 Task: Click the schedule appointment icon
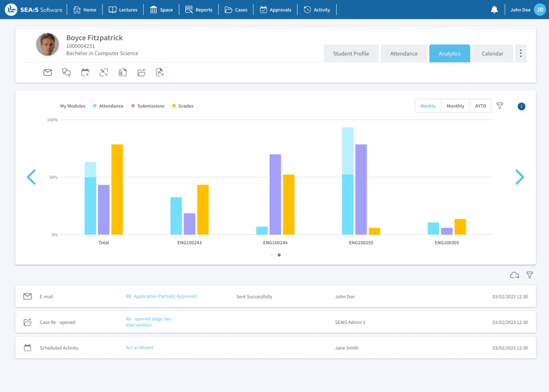85,73
